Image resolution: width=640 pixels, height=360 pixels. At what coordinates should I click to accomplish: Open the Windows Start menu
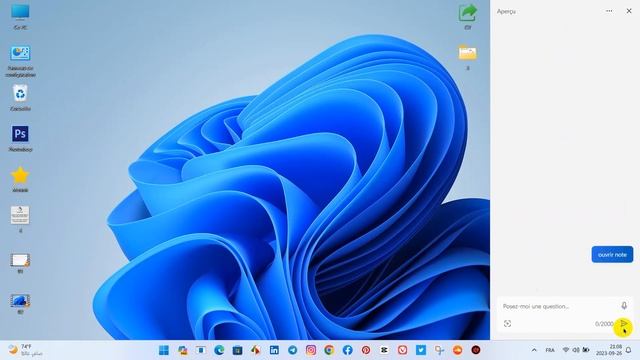(x=164, y=350)
